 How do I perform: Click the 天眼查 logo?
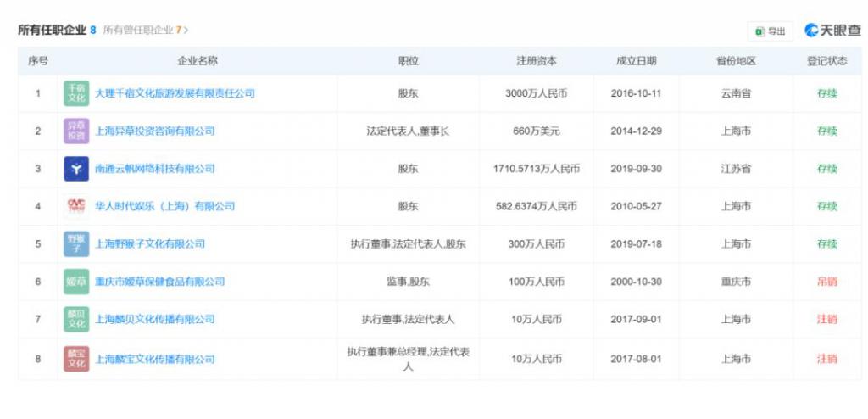[x=832, y=31]
